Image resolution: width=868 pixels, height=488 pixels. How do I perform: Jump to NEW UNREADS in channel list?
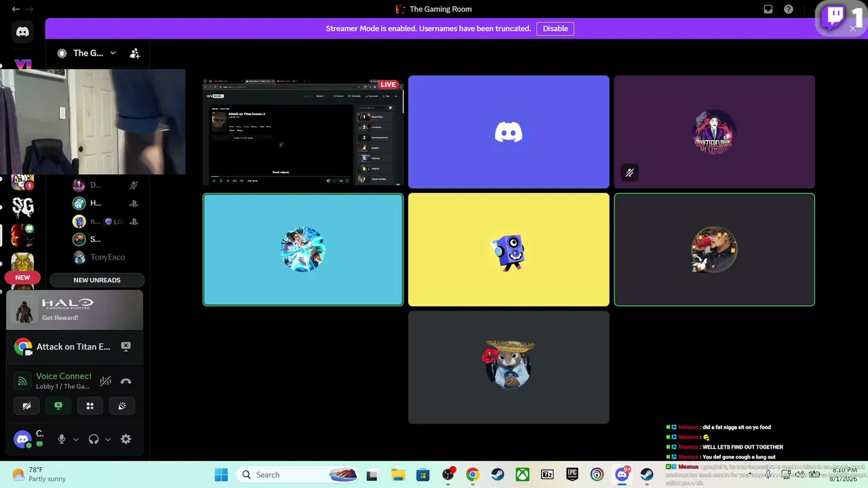click(x=97, y=280)
